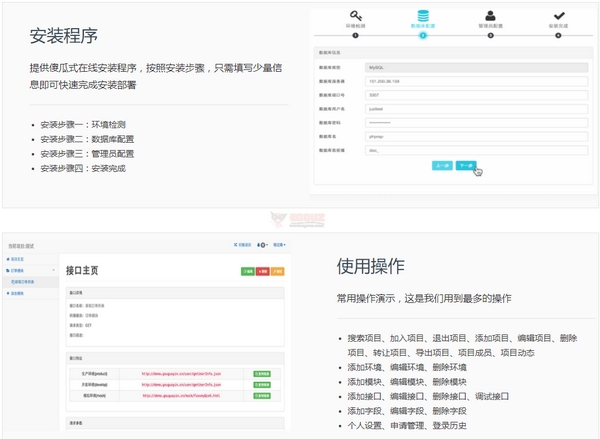600x439 pixels.
Task: Click the notification bell icon in top bar
Action: pyautogui.click(x=262, y=245)
